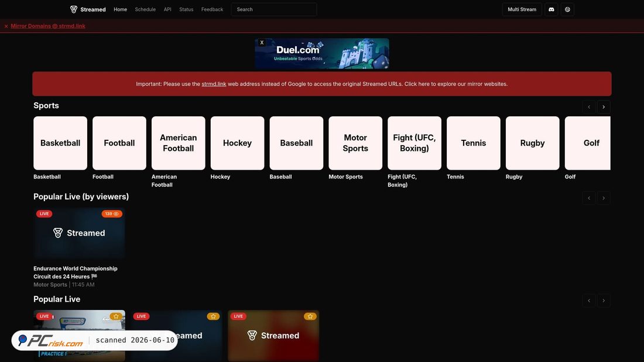Open the red Streamed thumbnail in Popular Live
Viewport: 644px width, 362px height.
pyautogui.click(x=273, y=336)
